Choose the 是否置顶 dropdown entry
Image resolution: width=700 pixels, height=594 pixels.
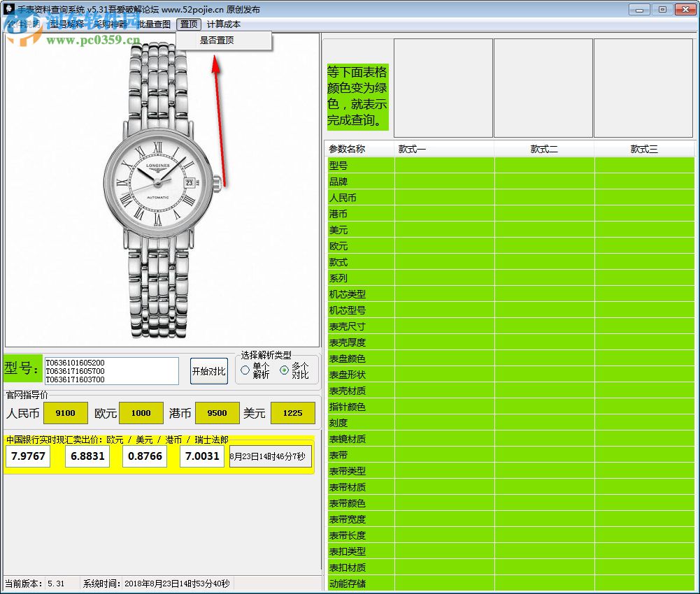[224, 41]
